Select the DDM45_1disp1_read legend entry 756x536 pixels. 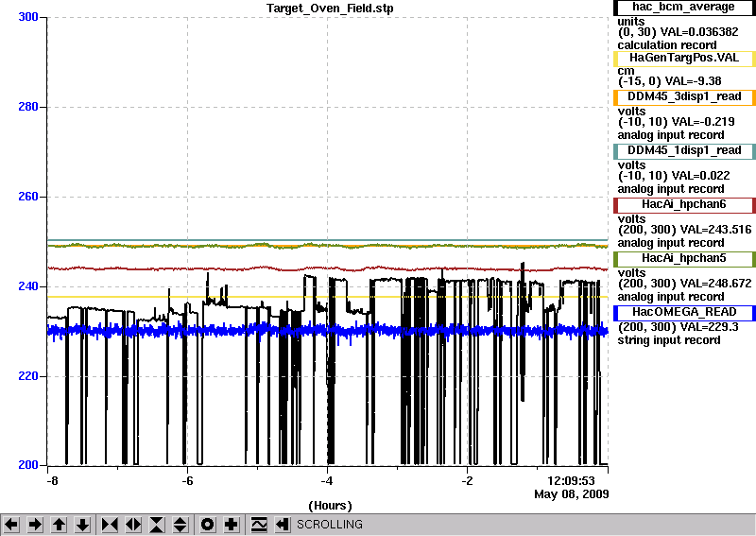684,151
